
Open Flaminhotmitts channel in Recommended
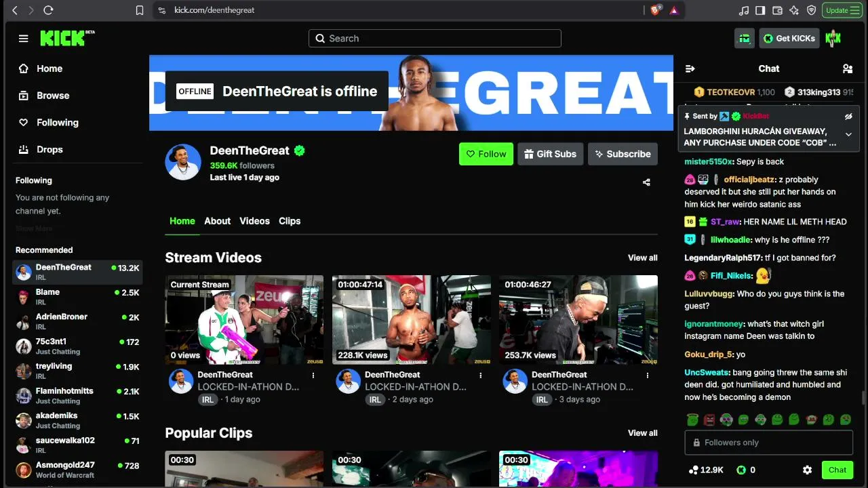77,396
